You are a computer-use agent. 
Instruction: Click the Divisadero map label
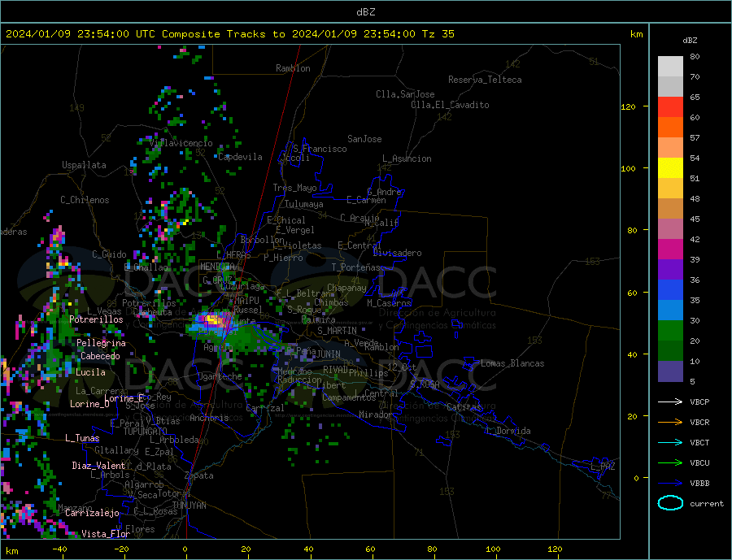[x=397, y=253]
